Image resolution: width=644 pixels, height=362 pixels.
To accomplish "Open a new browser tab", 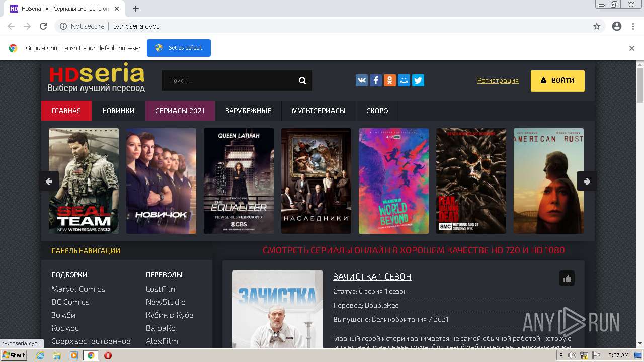I will point(136,9).
